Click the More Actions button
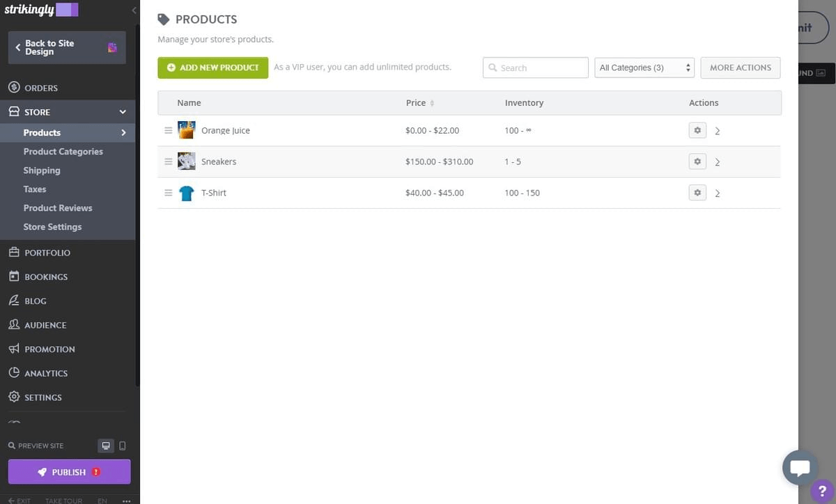This screenshot has width=836, height=504. [741, 68]
